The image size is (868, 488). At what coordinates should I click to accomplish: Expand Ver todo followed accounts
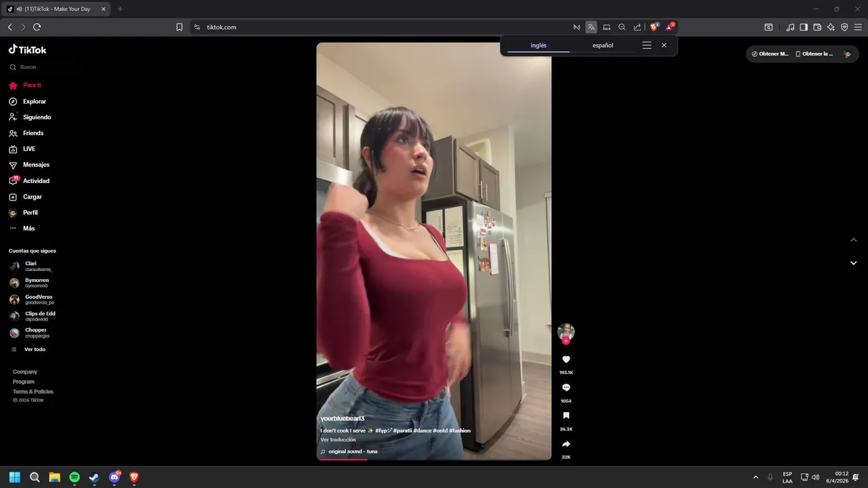pyautogui.click(x=28, y=350)
